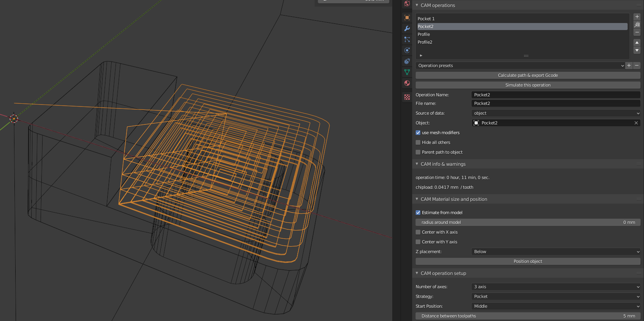Open the Object Constraints tab
644x321 pixels.
tap(407, 61)
